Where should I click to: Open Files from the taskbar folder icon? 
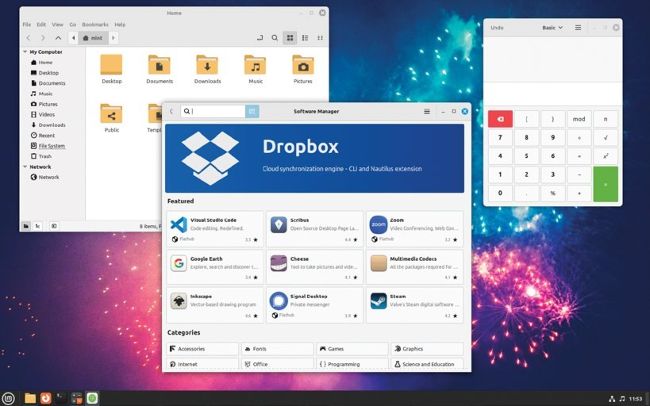pyautogui.click(x=30, y=398)
